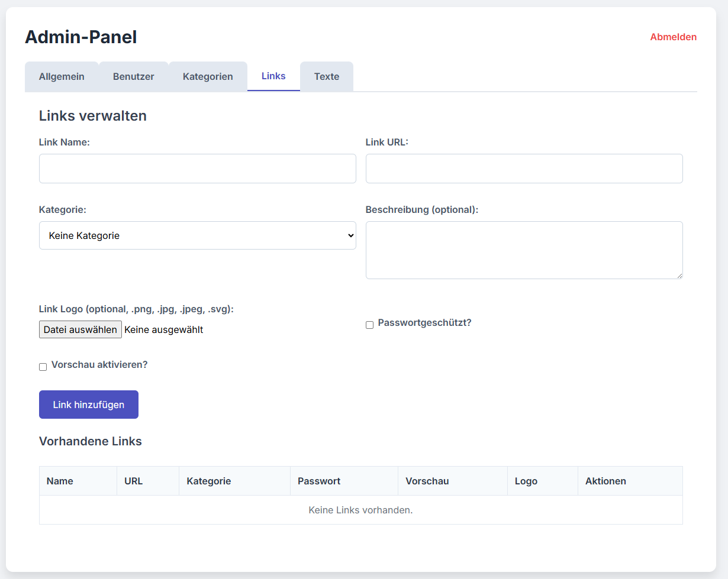Open the Benutzer tab

134,76
